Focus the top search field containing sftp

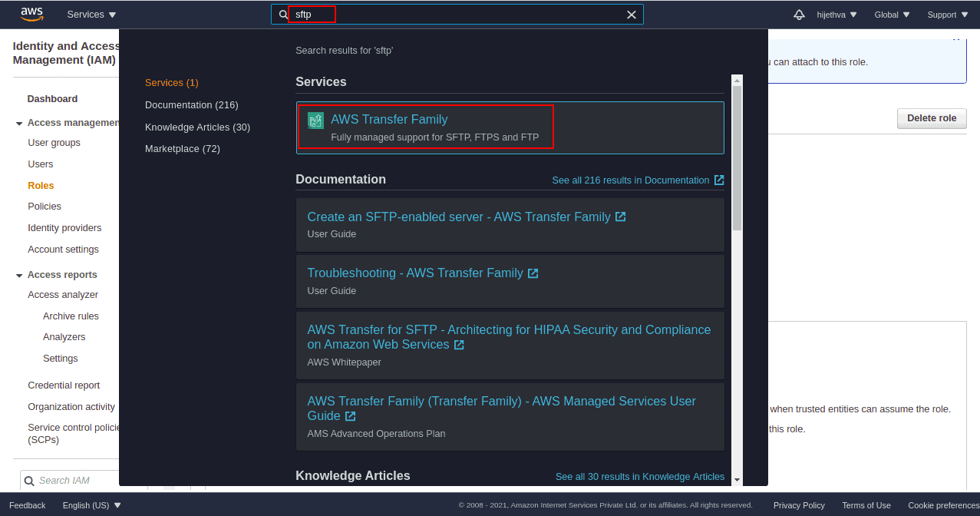(457, 15)
